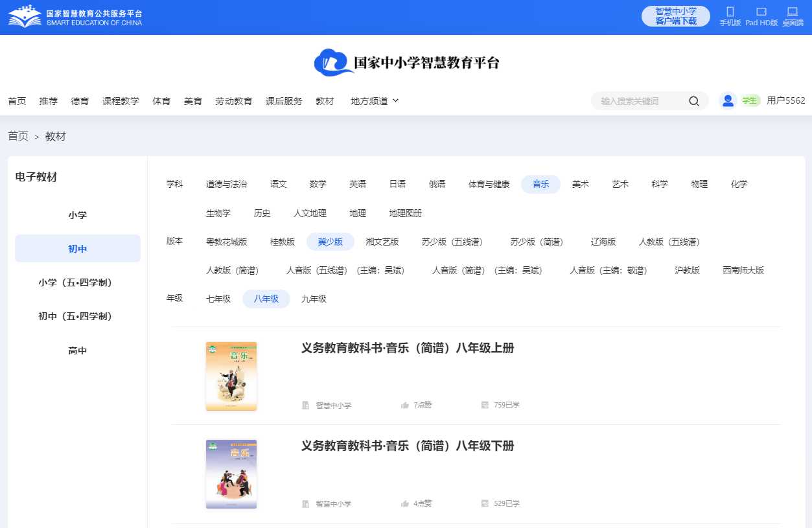
Task: Open the Pad HD版 tablet icon
Action: 761,12
